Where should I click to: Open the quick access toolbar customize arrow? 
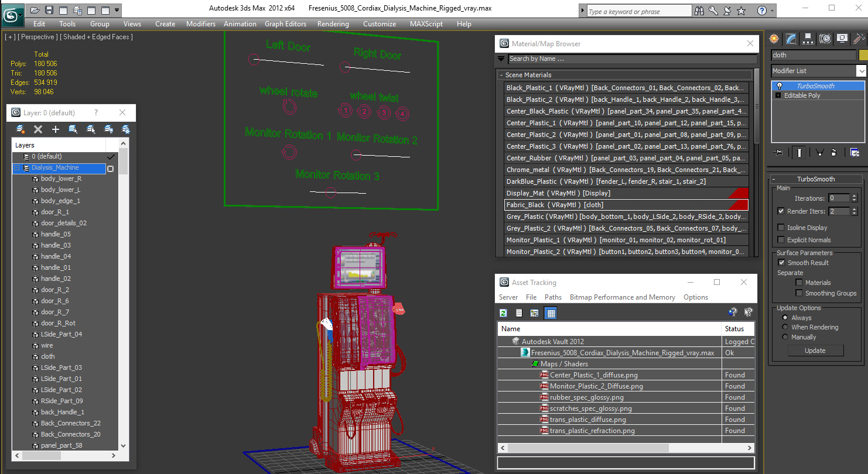coord(117,11)
